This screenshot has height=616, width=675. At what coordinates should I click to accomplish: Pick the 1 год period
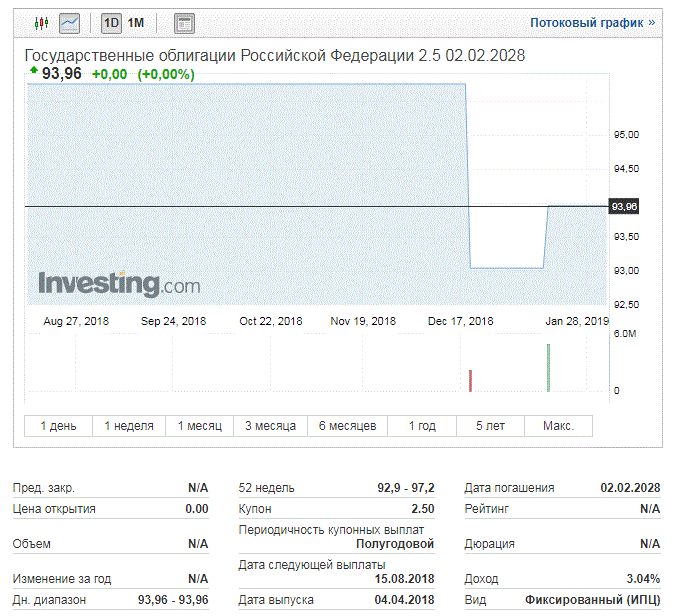(422, 426)
